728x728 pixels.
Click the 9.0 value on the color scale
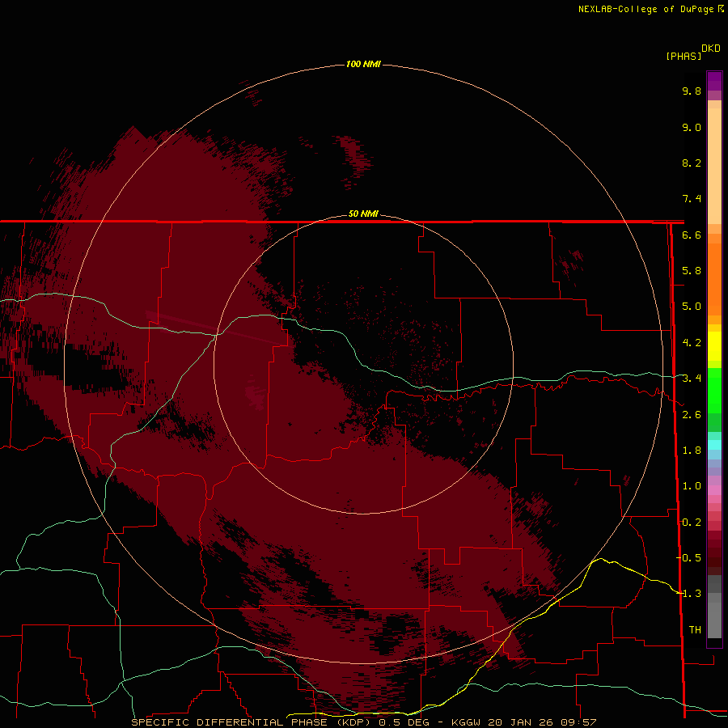[x=692, y=127]
